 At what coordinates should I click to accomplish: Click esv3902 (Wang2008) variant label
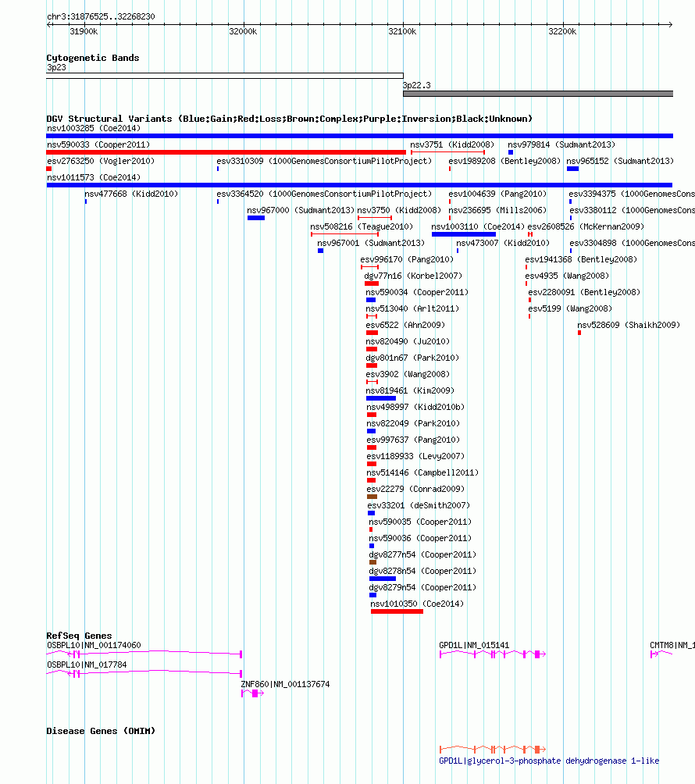[x=408, y=375]
